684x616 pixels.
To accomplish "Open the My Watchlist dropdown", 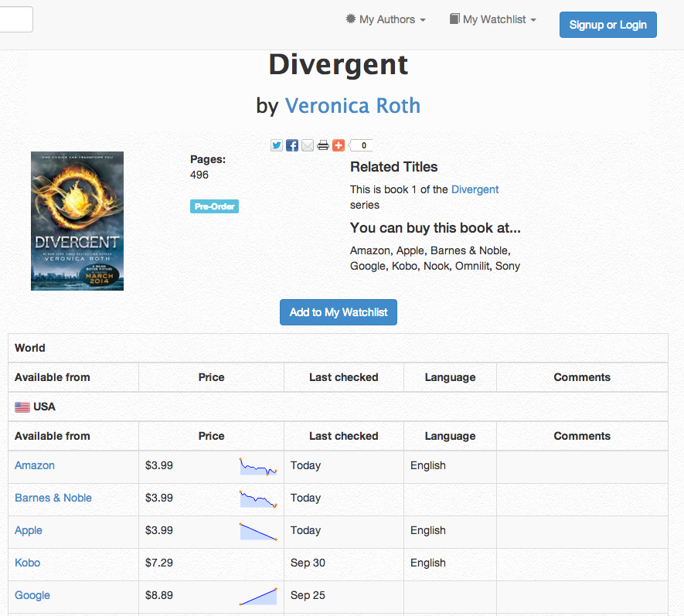I will [x=493, y=19].
